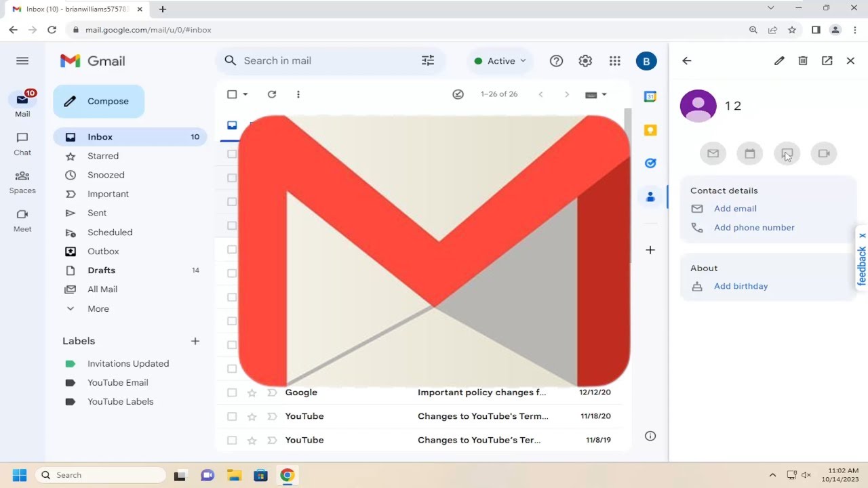Viewport: 868px width, 488px height.
Task: Open Contacts side panel icon
Action: pos(650,197)
